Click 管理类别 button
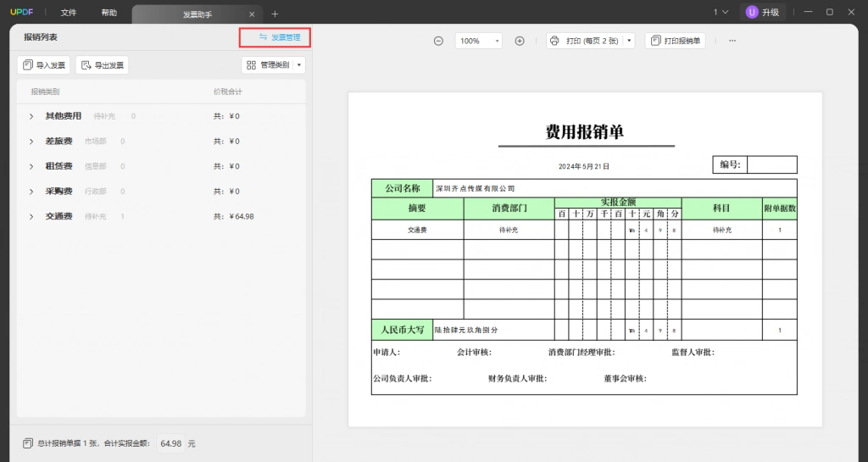868x462 pixels. [x=268, y=65]
